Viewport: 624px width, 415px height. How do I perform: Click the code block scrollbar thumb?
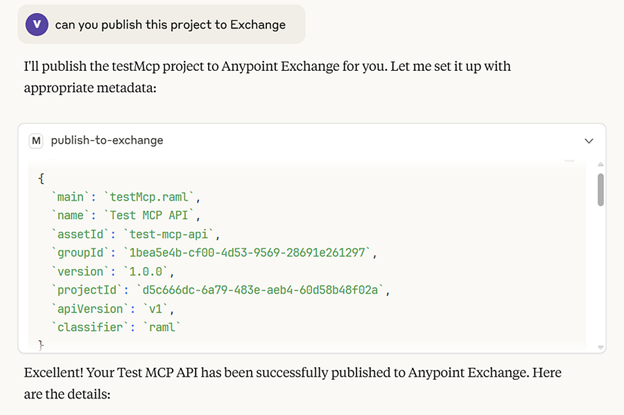(x=599, y=189)
